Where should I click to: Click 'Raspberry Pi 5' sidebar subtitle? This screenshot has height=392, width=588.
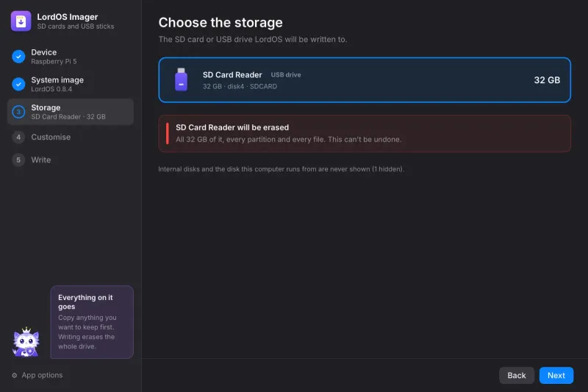pyautogui.click(x=54, y=62)
